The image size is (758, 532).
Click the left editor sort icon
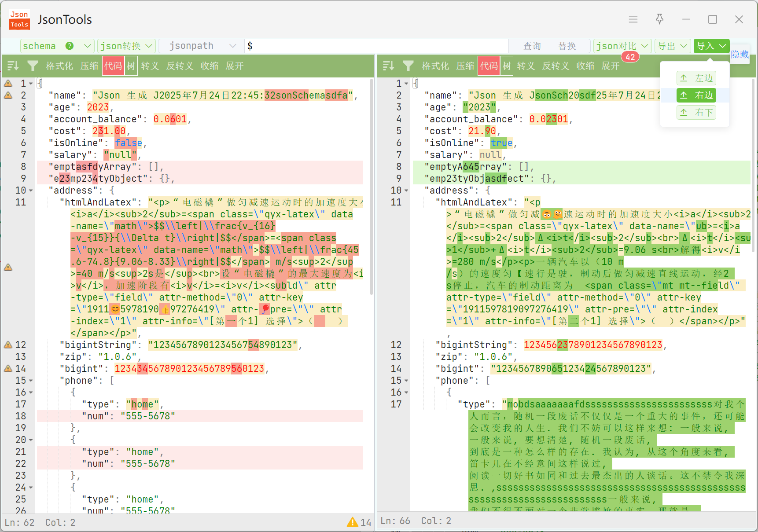pos(13,66)
